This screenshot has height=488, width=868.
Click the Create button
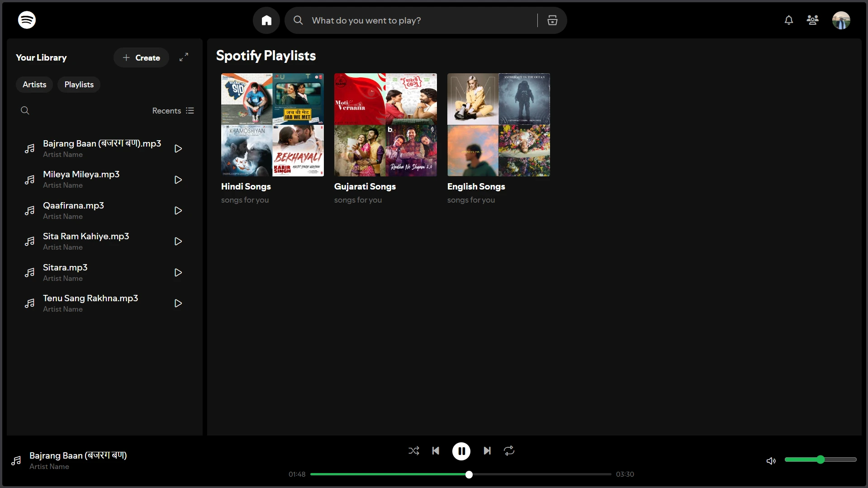click(x=141, y=57)
